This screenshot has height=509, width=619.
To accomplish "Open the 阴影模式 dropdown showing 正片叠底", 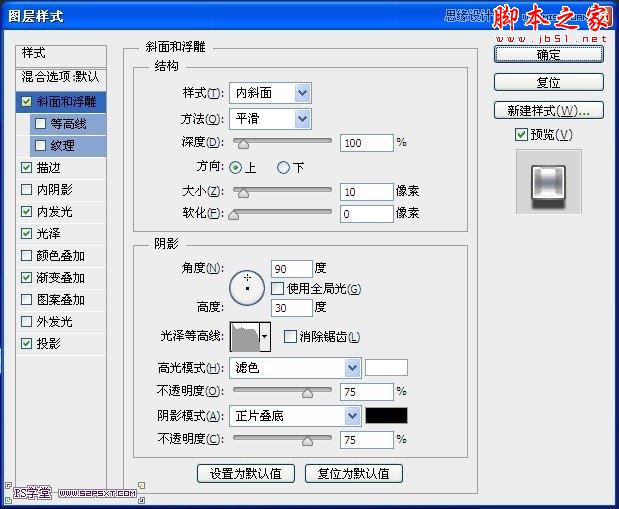I will tap(295, 416).
